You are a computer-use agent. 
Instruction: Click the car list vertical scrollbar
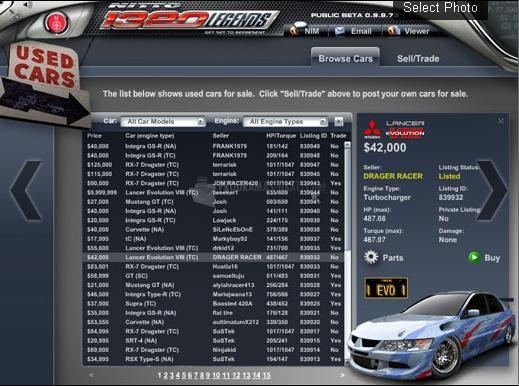348,253
